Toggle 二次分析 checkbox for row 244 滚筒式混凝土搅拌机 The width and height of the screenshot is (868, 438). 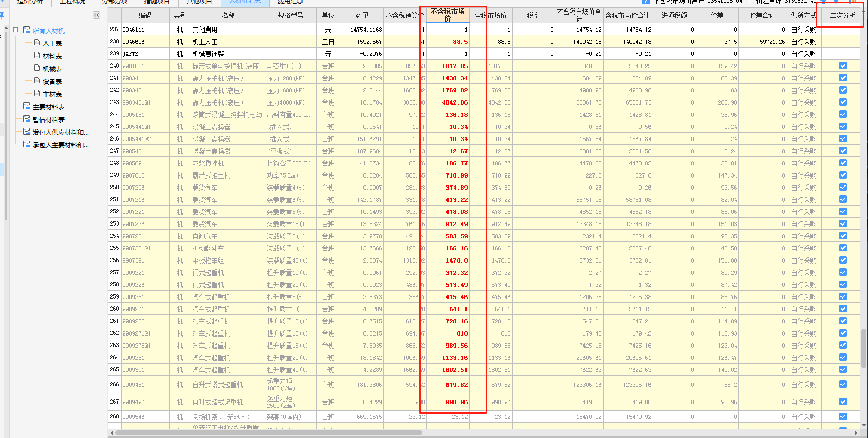coord(843,114)
